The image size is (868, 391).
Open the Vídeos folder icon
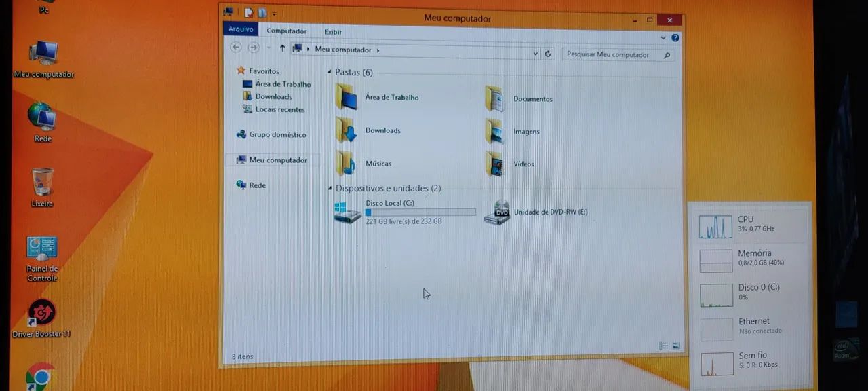click(494, 164)
